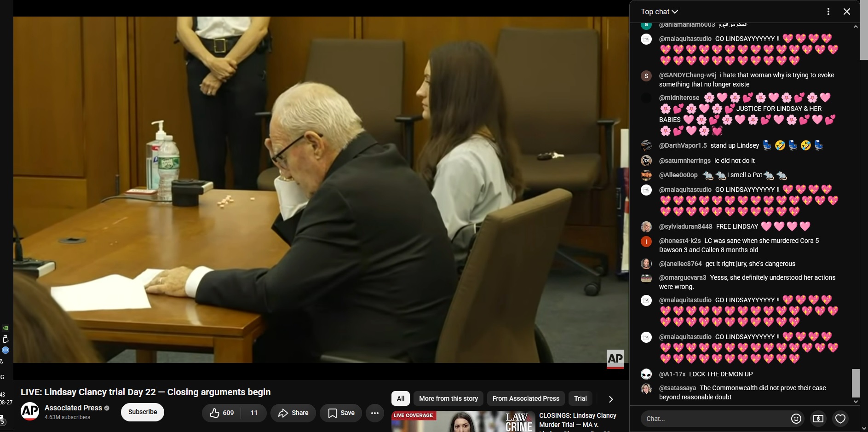This screenshot has height=432, width=868.
Task: Click the video player to pause
Action: (321, 190)
